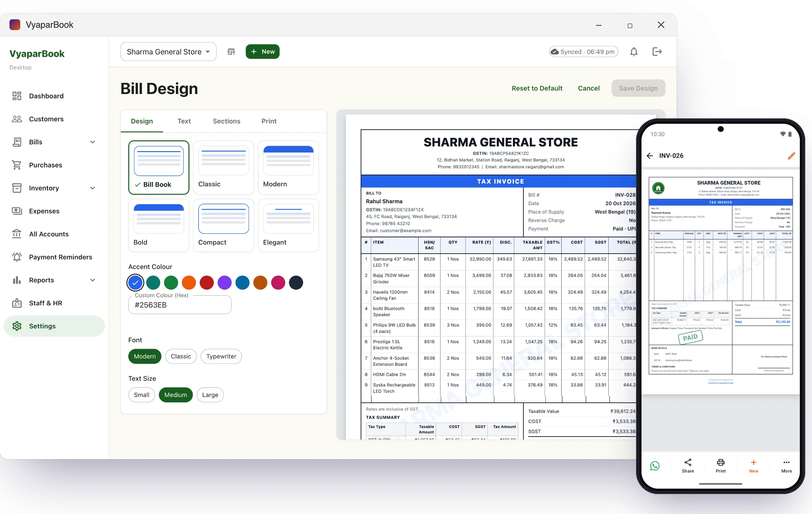Click the Payment Reminders alarm bell icon
Image resolution: width=812 pixels, height=514 pixels.
(17, 257)
